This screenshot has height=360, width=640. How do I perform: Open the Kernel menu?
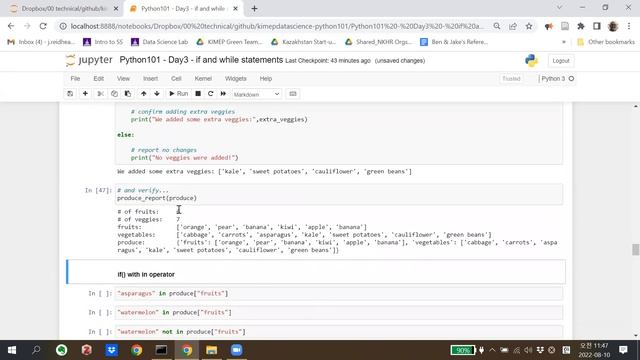[203, 79]
